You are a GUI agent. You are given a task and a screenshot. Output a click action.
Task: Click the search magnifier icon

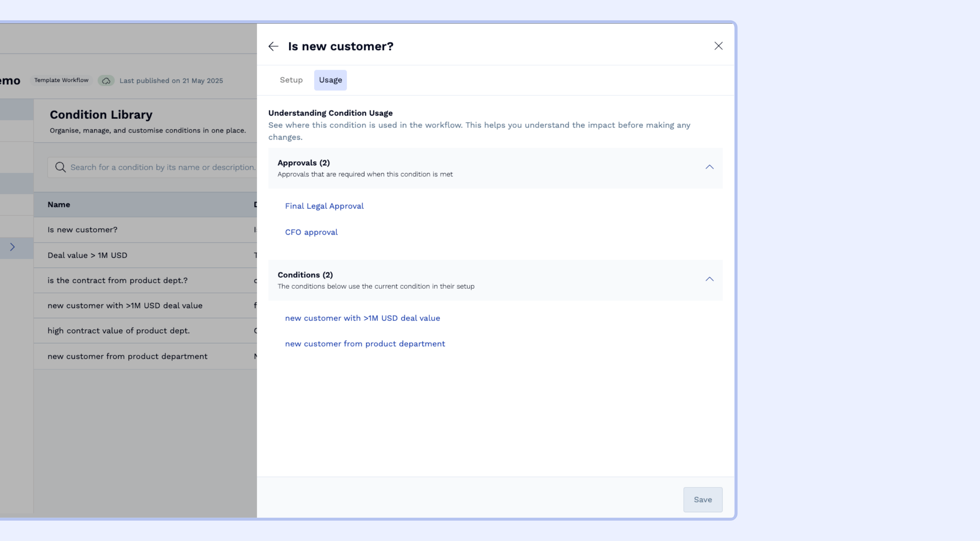click(60, 167)
